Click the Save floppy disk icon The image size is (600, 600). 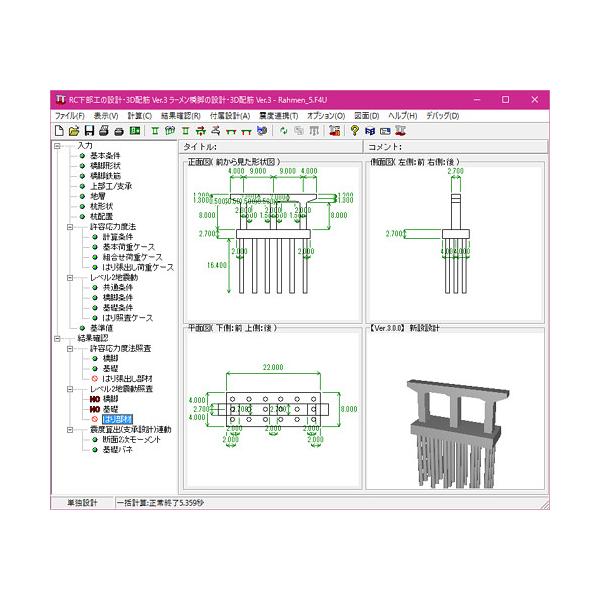point(89,130)
